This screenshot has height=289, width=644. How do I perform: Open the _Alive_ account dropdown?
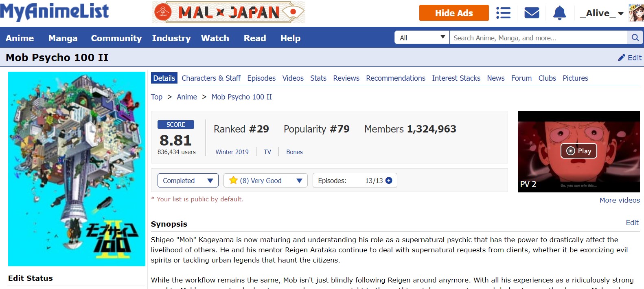click(601, 13)
